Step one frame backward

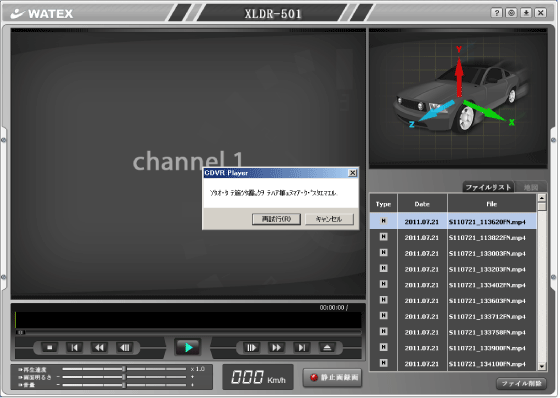pos(124,347)
